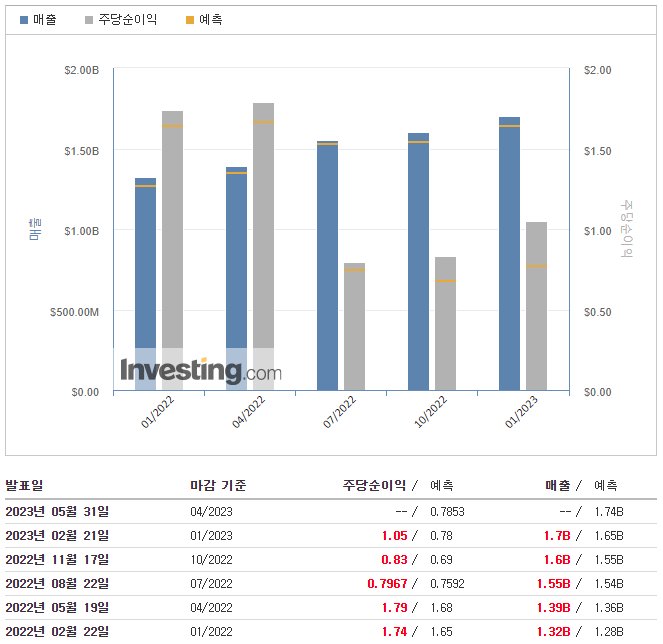The height and width of the screenshot is (644, 663).
Task: Select the 2023년 02월 21일 date cell
Action: point(57,536)
